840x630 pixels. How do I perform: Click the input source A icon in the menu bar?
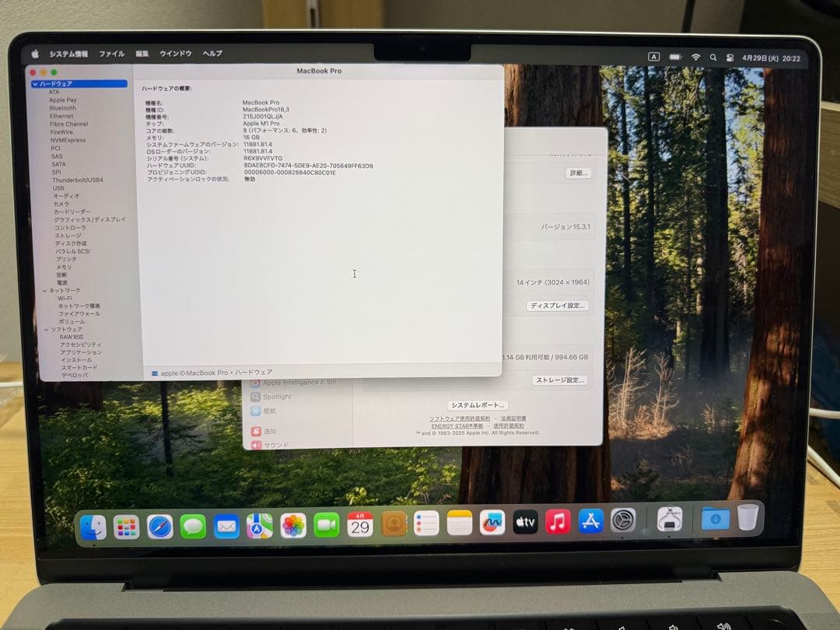pos(653,56)
